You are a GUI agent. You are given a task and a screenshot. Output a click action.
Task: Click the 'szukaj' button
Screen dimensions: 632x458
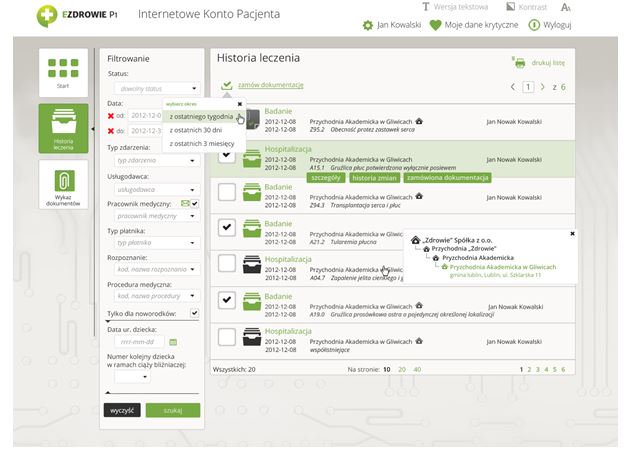[173, 410]
